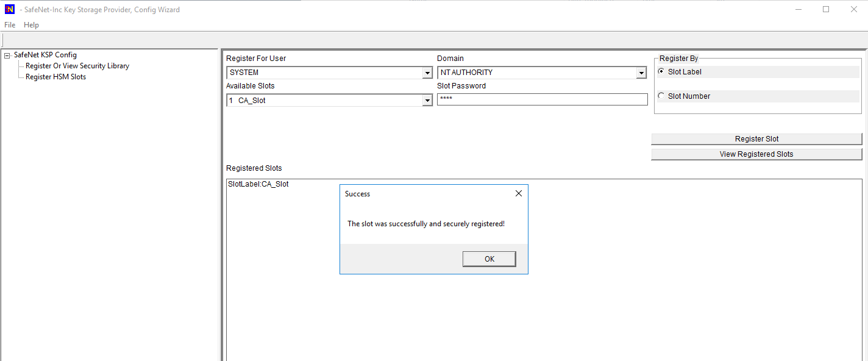Click the Slot Password field
Screen dimensions: 868x361
[542, 99]
